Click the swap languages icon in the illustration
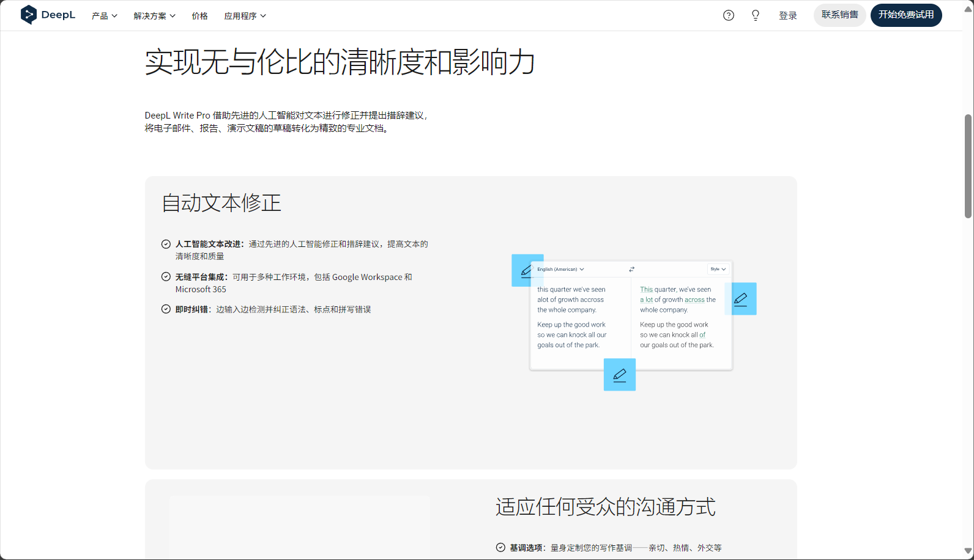974x560 pixels. (631, 269)
